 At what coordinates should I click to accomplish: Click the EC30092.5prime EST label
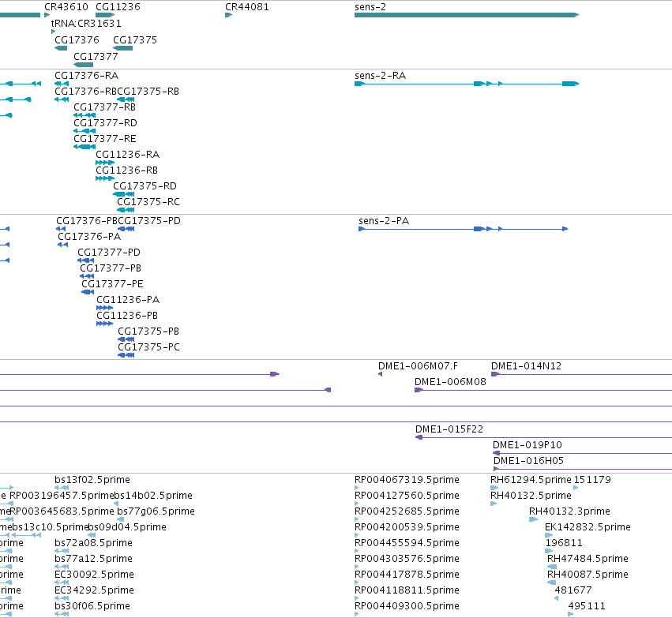point(94,575)
